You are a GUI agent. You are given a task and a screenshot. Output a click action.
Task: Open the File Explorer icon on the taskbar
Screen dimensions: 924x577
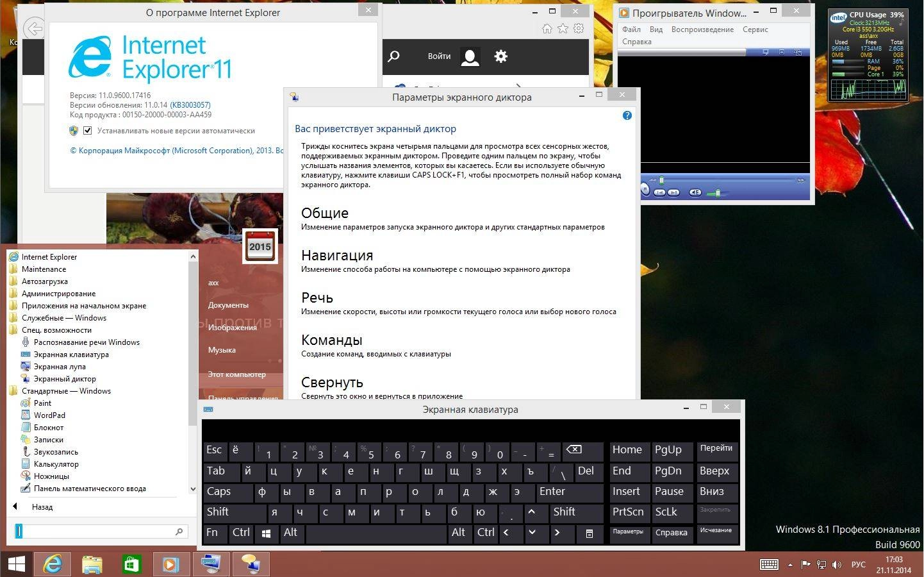click(92, 564)
